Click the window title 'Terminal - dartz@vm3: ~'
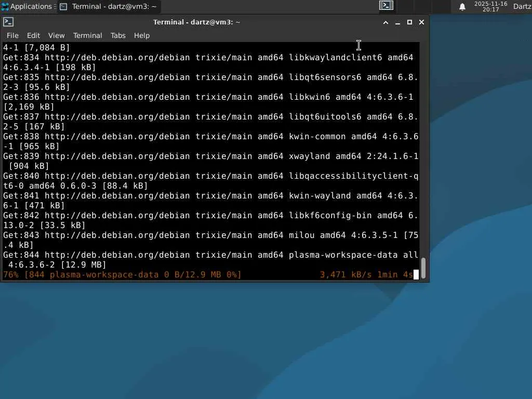This screenshot has width=532, height=399. click(196, 22)
